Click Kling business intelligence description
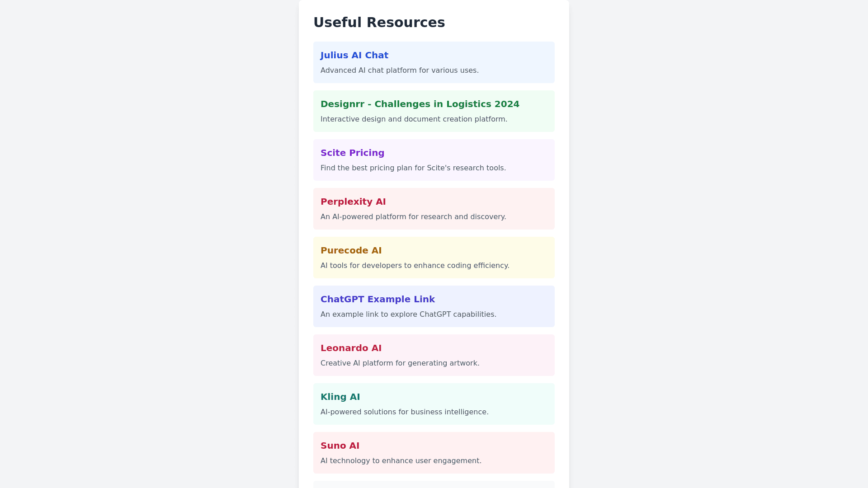 [404, 412]
